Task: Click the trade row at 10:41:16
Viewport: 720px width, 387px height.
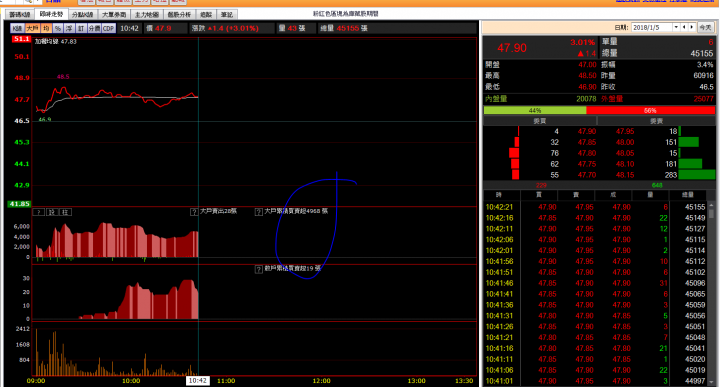Action: tap(595, 348)
